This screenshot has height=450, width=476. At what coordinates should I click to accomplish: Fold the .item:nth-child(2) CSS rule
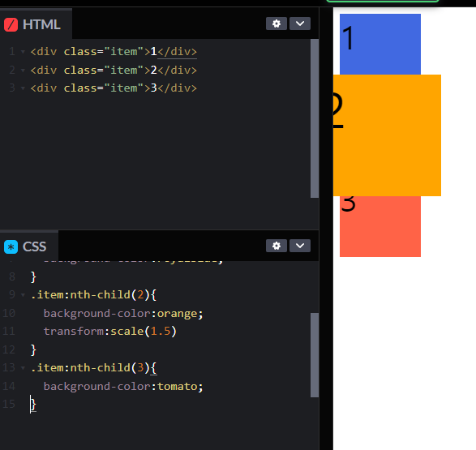(x=23, y=295)
